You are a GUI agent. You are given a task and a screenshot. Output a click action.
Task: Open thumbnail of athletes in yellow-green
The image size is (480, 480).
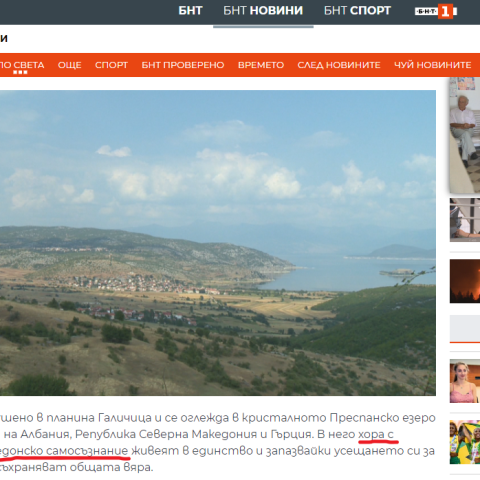click(x=465, y=442)
